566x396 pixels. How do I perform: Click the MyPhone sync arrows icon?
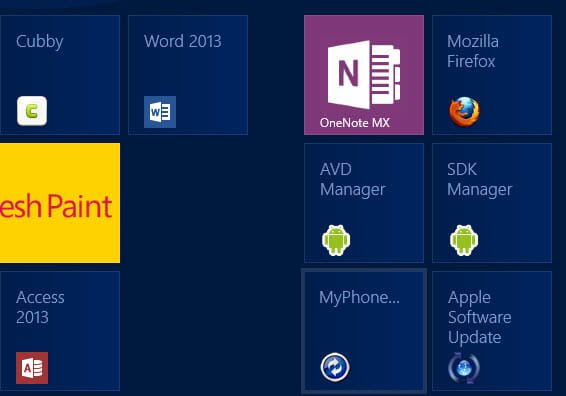pos(335,367)
